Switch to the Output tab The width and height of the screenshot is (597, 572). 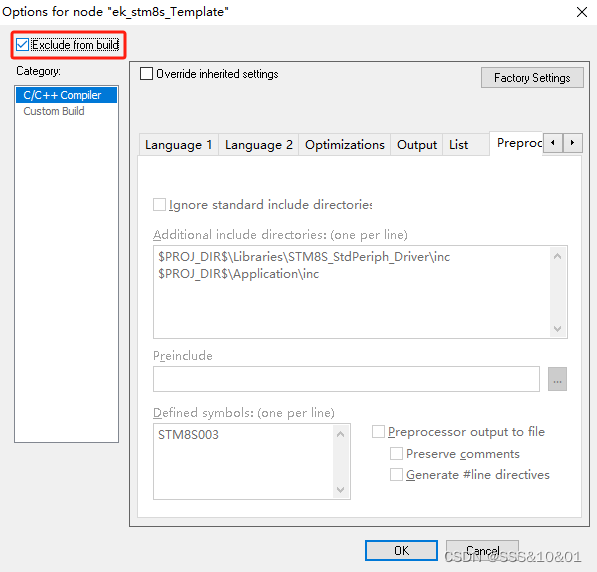point(417,145)
